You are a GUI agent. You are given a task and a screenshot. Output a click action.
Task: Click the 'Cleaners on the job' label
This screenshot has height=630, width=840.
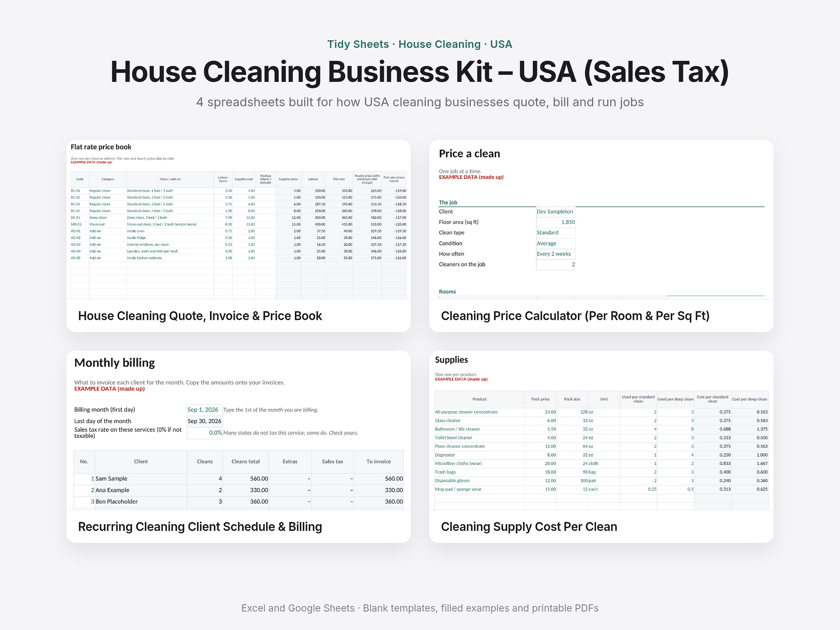(462, 265)
